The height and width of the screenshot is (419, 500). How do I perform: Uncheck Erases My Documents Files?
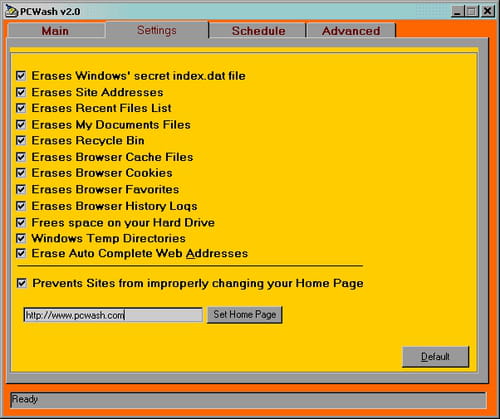click(x=21, y=125)
